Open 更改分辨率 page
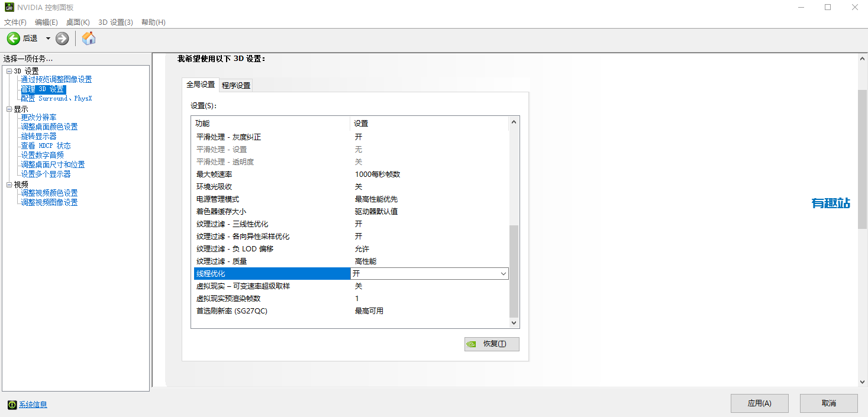The width and height of the screenshot is (868, 417). (x=39, y=117)
